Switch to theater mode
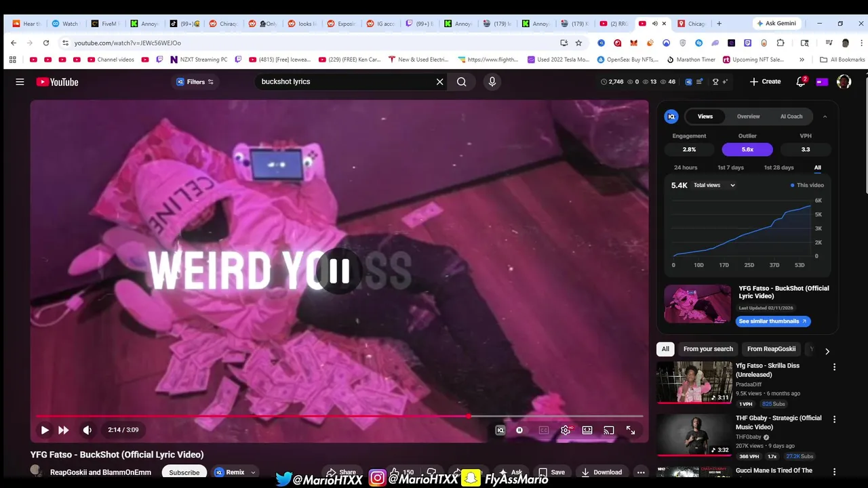 pyautogui.click(x=587, y=430)
